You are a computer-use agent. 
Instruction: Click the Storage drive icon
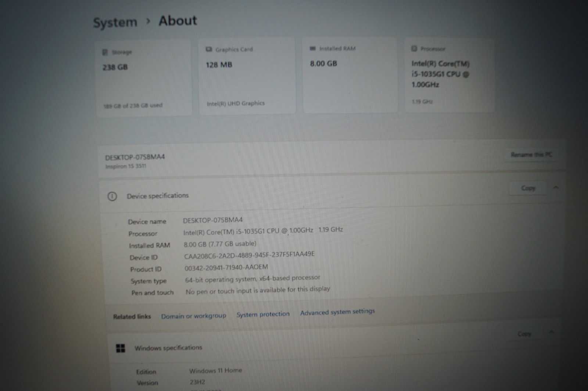click(x=105, y=53)
